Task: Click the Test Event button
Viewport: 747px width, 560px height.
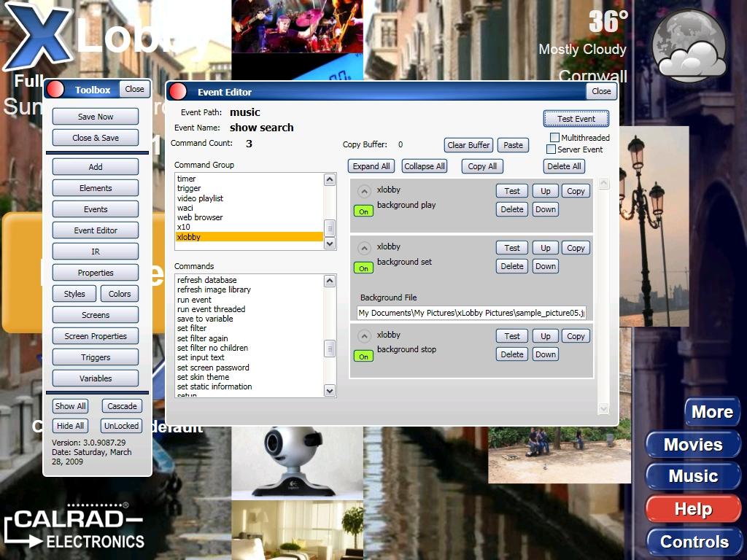Action: (576, 119)
